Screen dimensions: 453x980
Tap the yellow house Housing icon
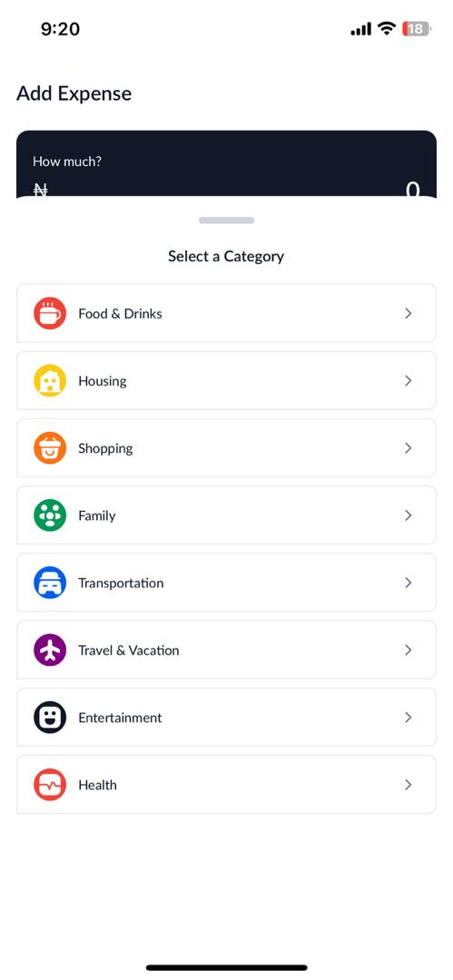pos(49,380)
